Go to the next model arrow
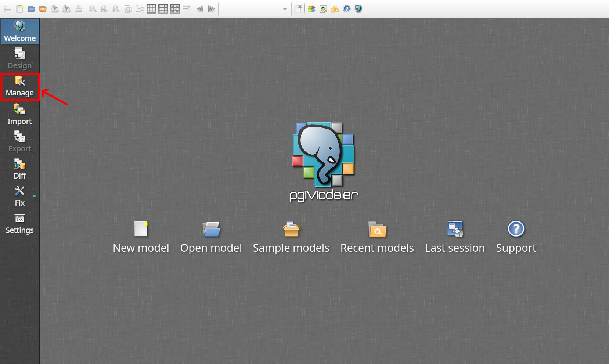 click(x=211, y=9)
